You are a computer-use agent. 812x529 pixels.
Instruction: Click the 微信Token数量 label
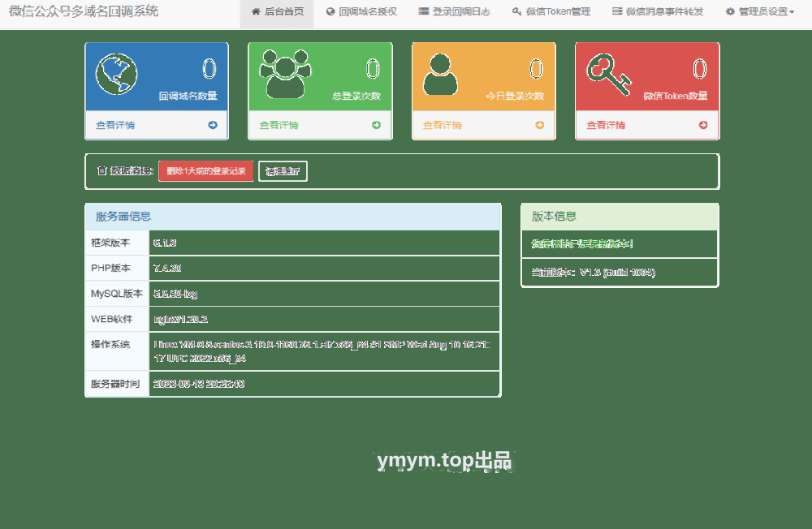tap(676, 96)
